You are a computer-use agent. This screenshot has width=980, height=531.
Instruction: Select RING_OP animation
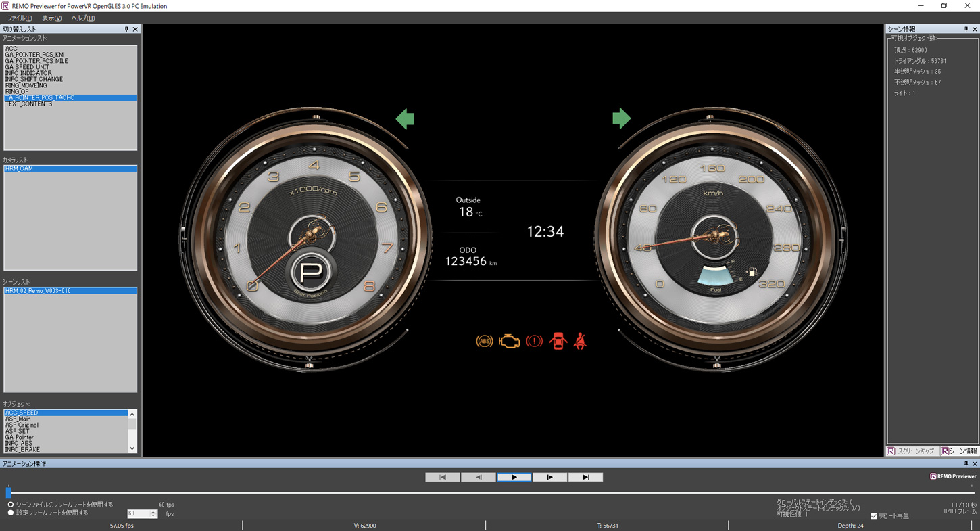click(70, 91)
